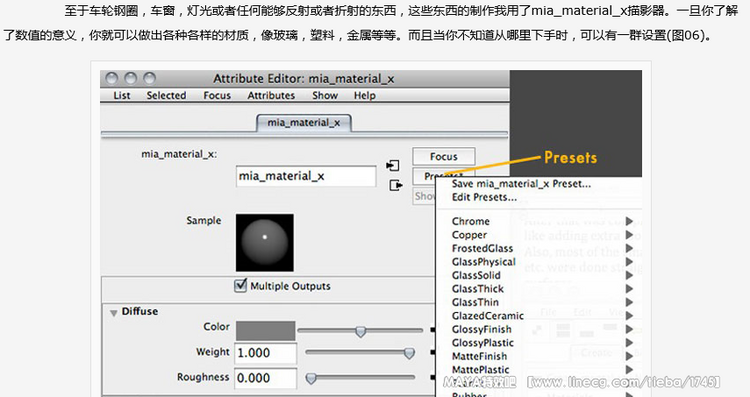Click the output connection arrow icon
This screenshot has width=750, height=397.
point(396,185)
